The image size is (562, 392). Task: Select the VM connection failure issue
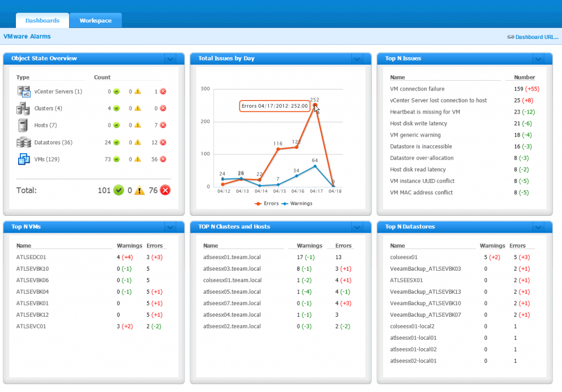click(x=417, y=88)
